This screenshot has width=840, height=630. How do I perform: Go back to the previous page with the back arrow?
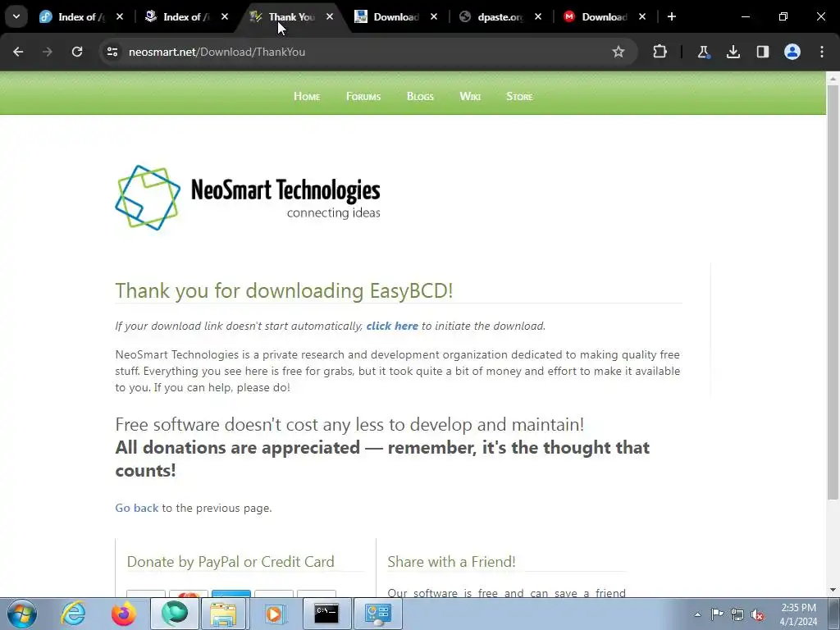(18, 52)
